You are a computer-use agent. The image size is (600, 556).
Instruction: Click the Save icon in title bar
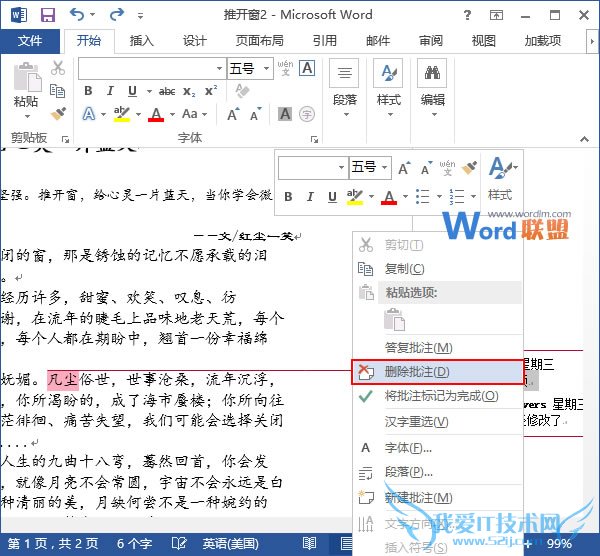[48, 15]
